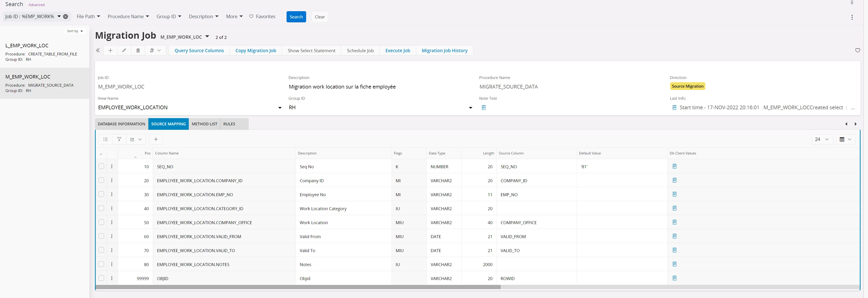Add new source mapping row
This screenshot has height=298, width=868.
pyautogui.click(x=156, y=139)
